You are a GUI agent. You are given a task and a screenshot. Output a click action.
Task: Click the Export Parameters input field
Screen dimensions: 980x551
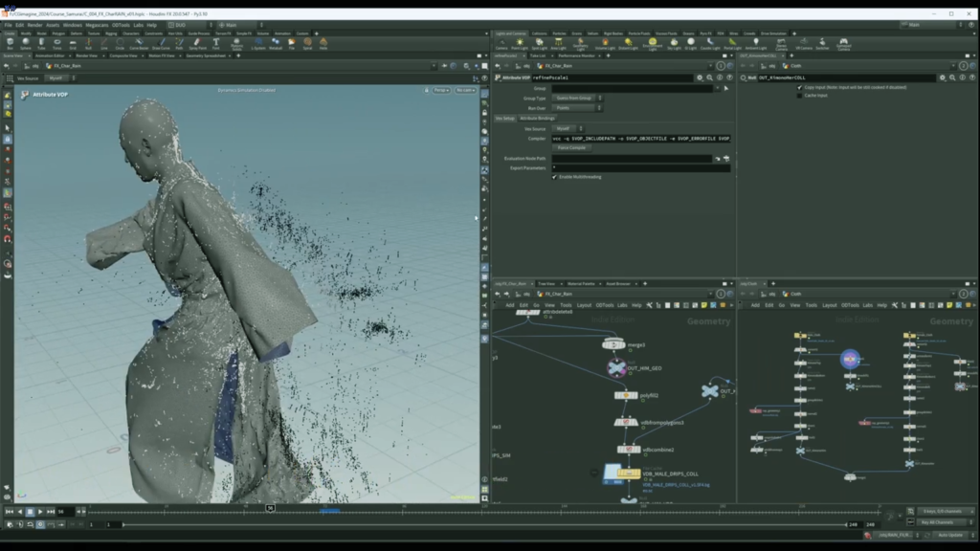pos(640,168)
